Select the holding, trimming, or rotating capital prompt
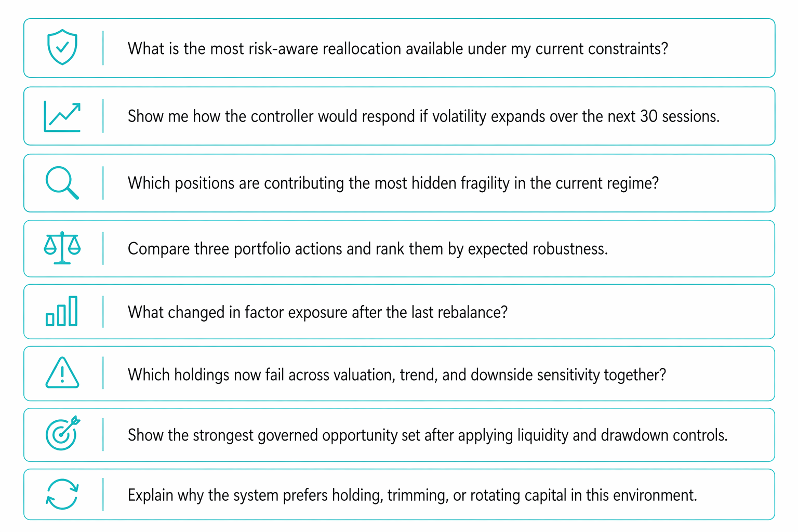The image size is (798, 532). pyautogui.click(x=412, y=495)
